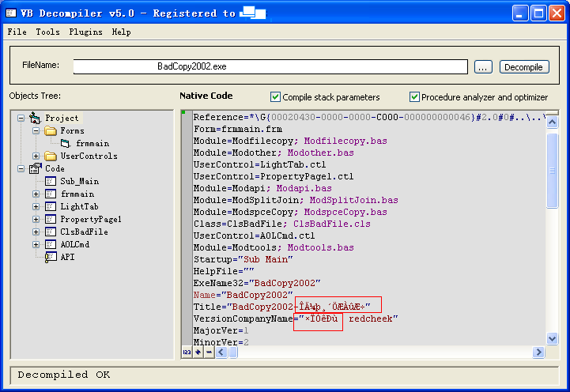Click the AOLCmd module icon

pos(51,244)
